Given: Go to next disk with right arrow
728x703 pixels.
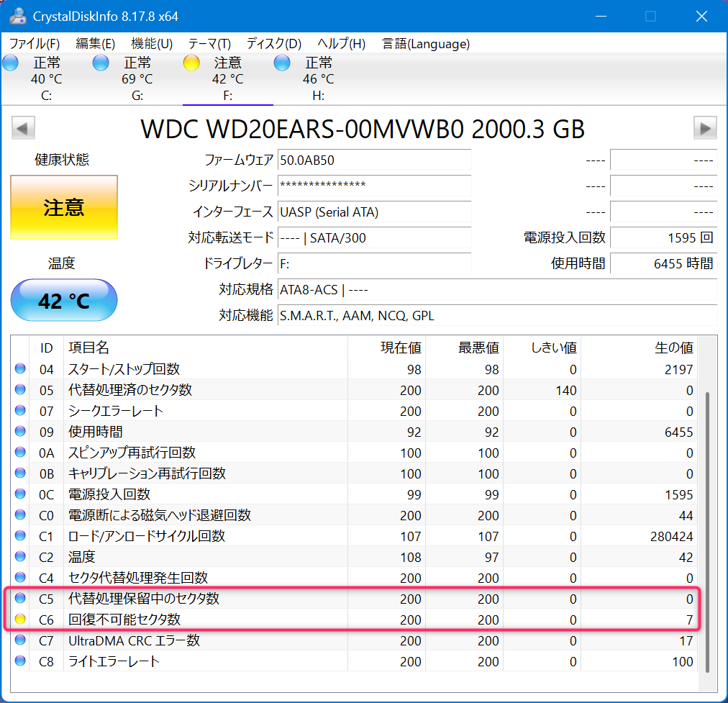Looking at the screenshot, I should (704, 129).
